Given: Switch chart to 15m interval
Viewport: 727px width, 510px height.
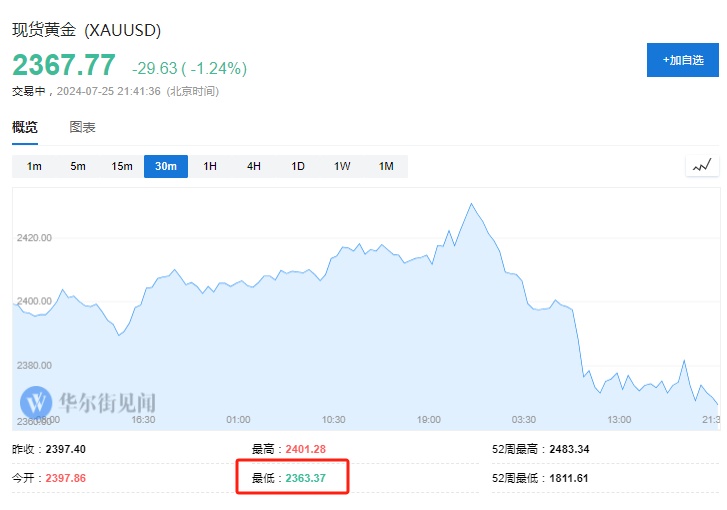Looking at the screenshot, I should pyautogui.click(x=122, y=166).
